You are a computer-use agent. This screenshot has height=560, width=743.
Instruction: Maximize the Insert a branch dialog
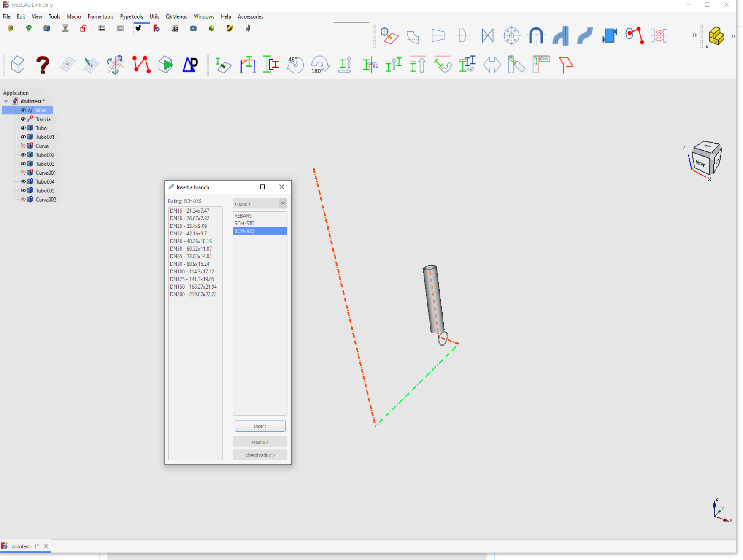262,187
